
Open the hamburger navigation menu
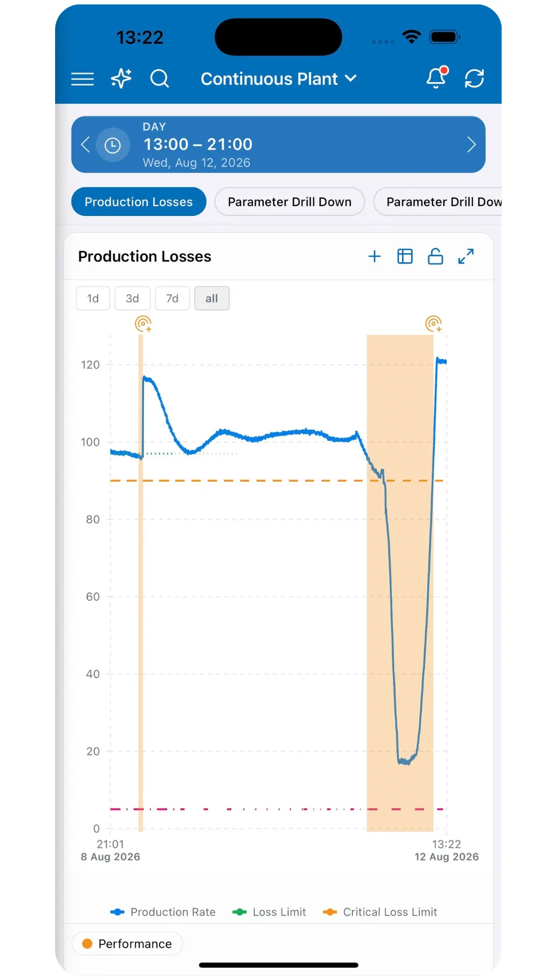pos(82,79)
